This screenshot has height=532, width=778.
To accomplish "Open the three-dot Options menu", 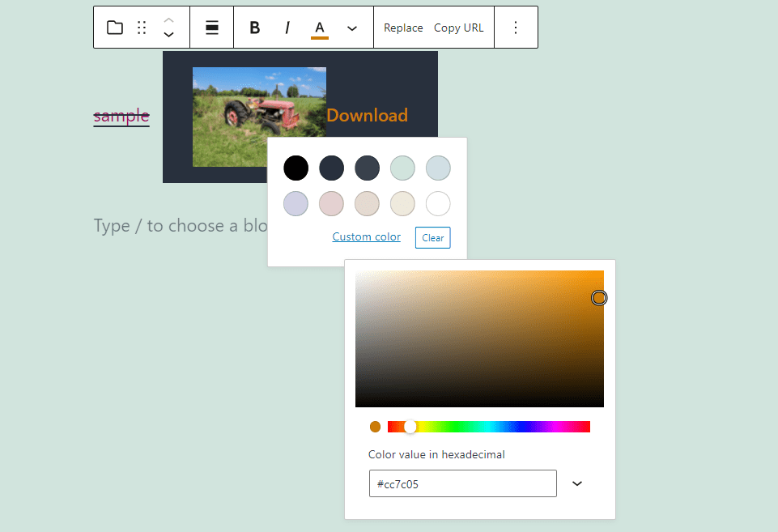I will (516, 27).
